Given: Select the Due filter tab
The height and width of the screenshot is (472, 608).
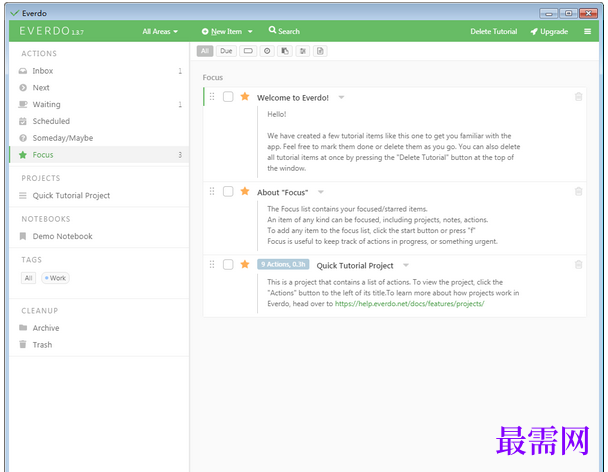Looking at the screenshot, I should point(226,51).
